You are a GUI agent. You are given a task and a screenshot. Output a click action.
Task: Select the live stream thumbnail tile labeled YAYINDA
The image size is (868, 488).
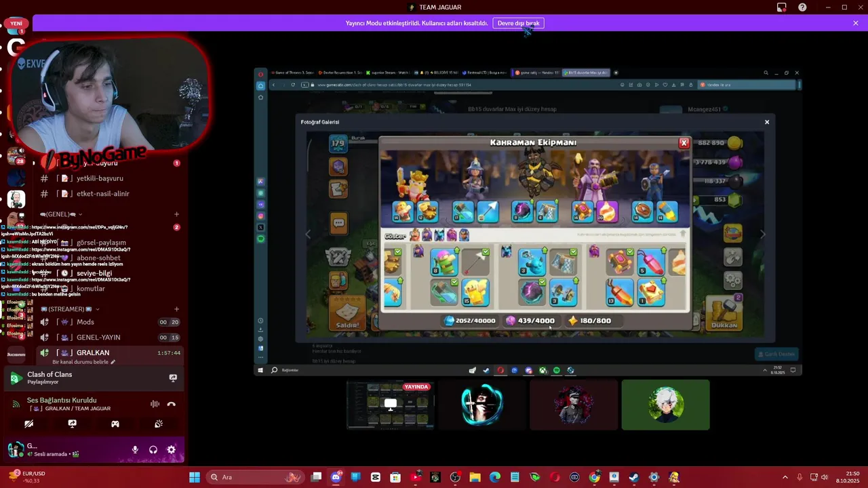point(390,405)
